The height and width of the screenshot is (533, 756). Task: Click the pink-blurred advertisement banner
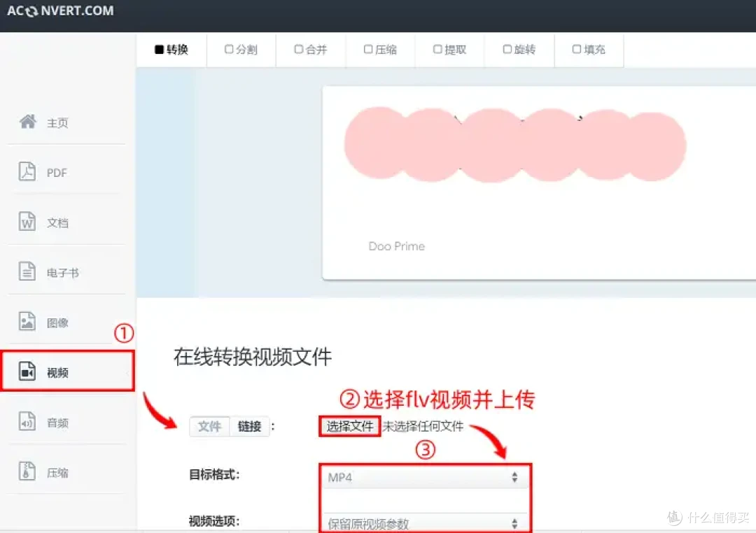pos(515,145)
